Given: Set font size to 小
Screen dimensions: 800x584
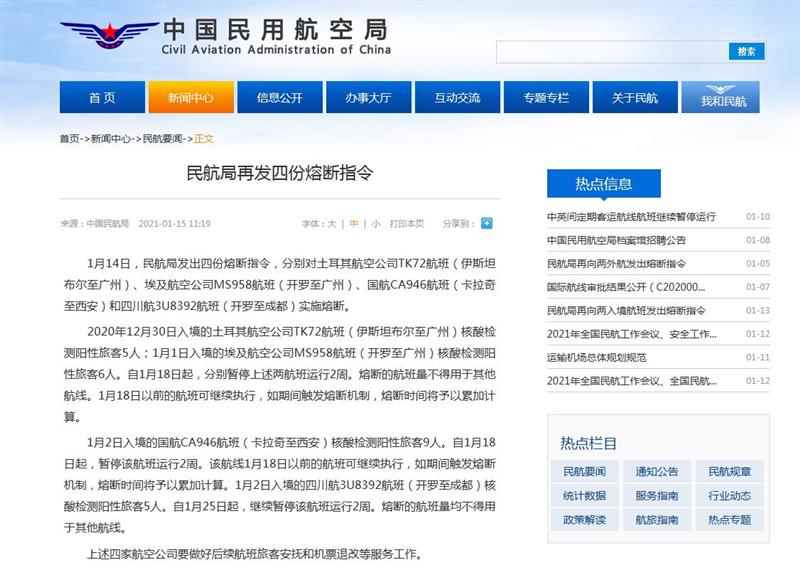Looking at the screenshot, I should click(375, 224).
